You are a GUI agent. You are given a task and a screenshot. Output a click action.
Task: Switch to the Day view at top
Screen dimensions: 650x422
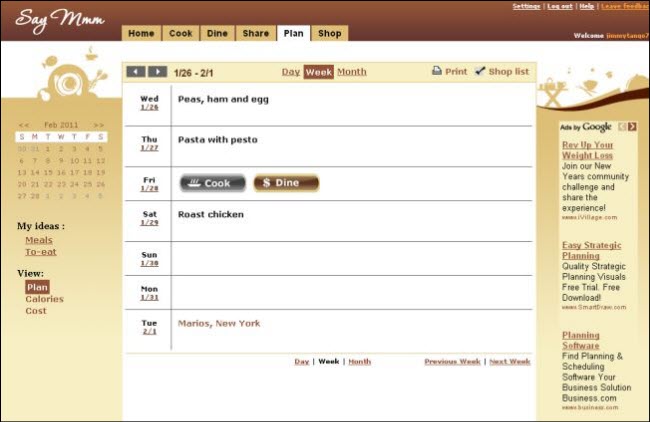click(x=290, y=72)
